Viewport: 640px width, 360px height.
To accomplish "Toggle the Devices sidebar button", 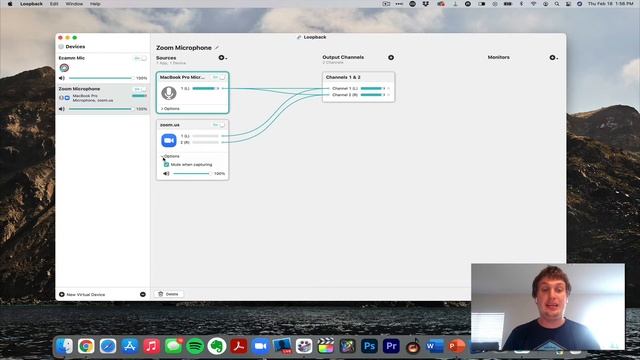I will tap(61, 47).
